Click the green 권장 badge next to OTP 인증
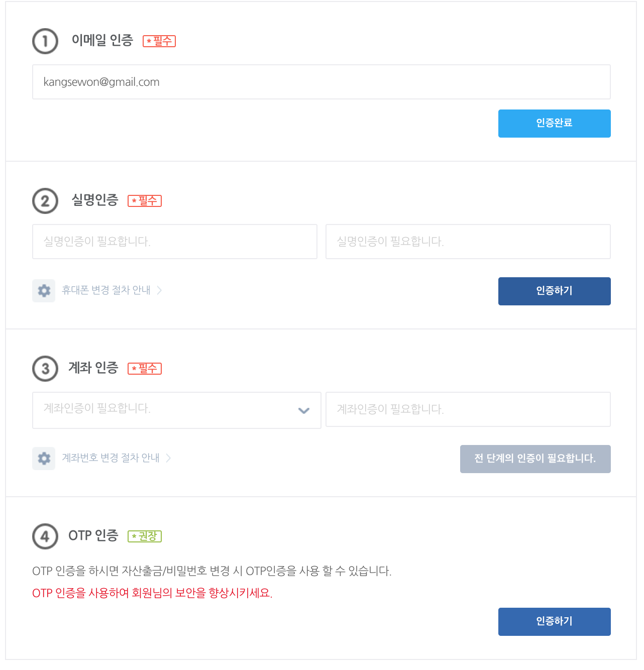The image size is (644, 670). [145, 536]
